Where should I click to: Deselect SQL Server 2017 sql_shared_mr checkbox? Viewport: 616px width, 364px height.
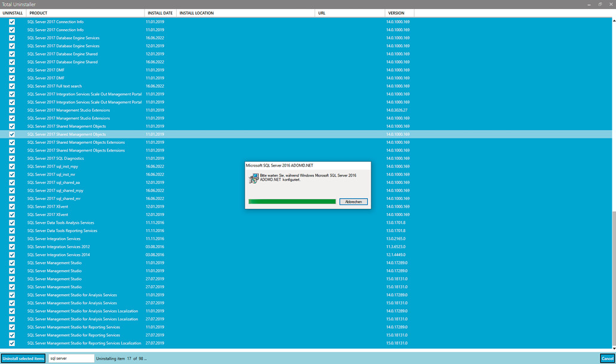12,199
